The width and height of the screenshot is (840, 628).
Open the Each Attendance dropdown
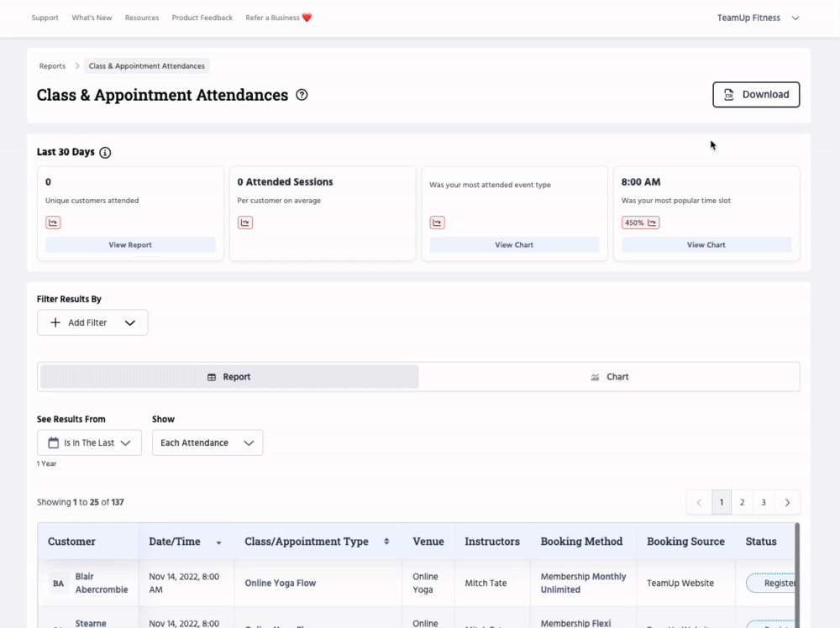(x=207, y=442)
